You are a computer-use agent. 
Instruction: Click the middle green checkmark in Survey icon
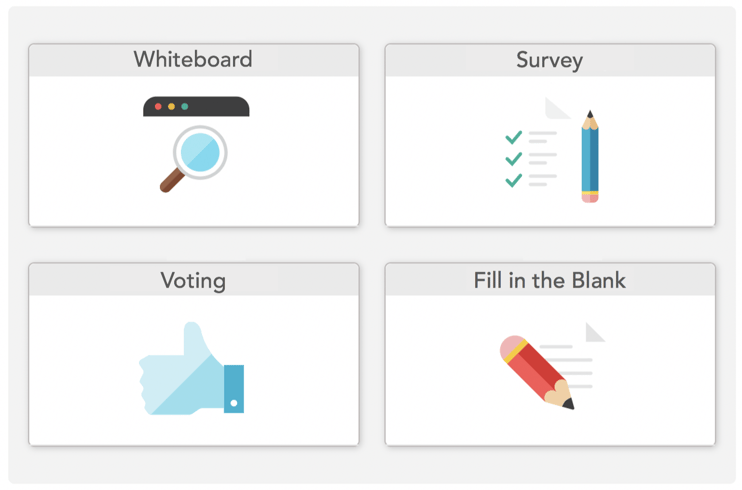(513, 159)
